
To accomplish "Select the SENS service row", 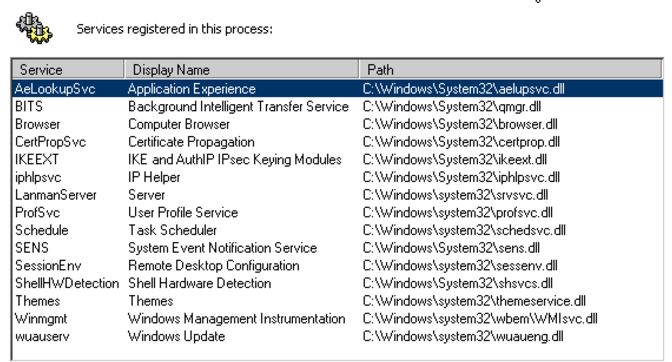I will [x=337, y=248].
